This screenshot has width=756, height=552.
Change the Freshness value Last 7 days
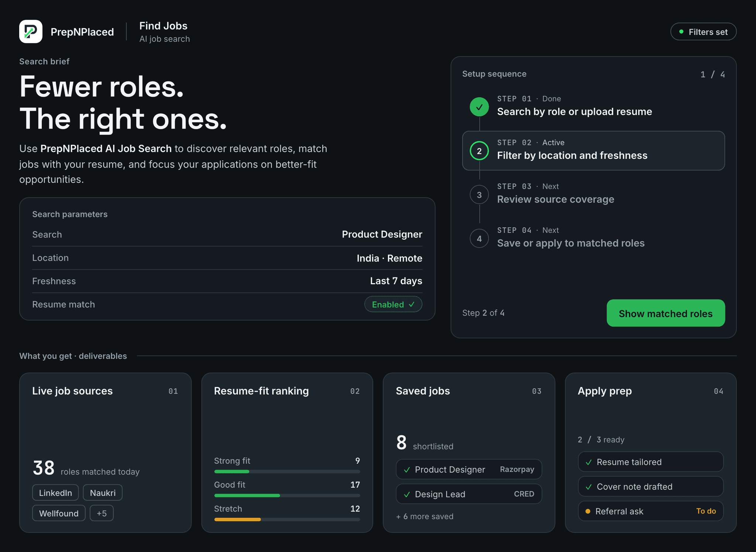396,281
